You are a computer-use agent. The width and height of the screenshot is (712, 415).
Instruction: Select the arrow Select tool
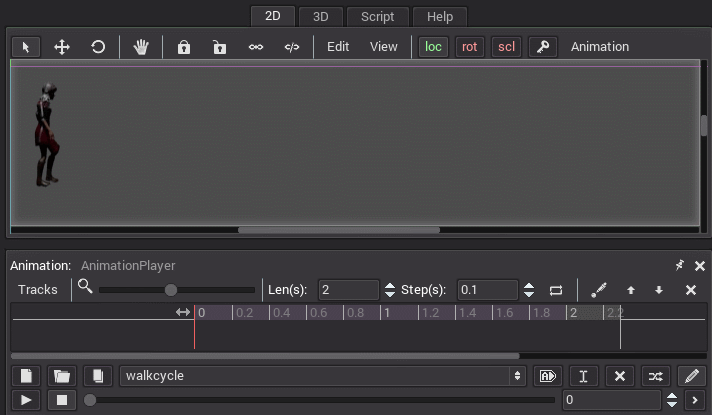pos(26,47)
